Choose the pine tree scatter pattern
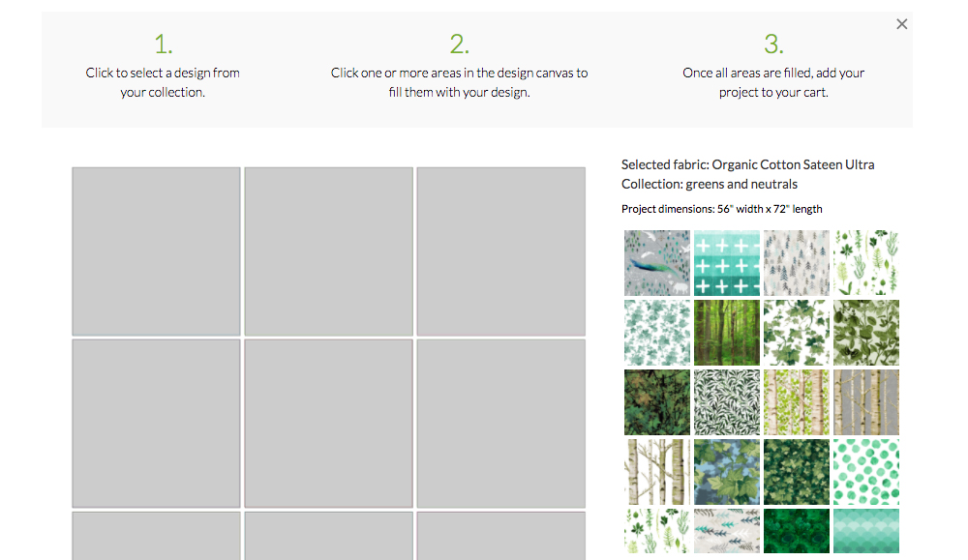The image size is (968, 560). tap(797, 262)
